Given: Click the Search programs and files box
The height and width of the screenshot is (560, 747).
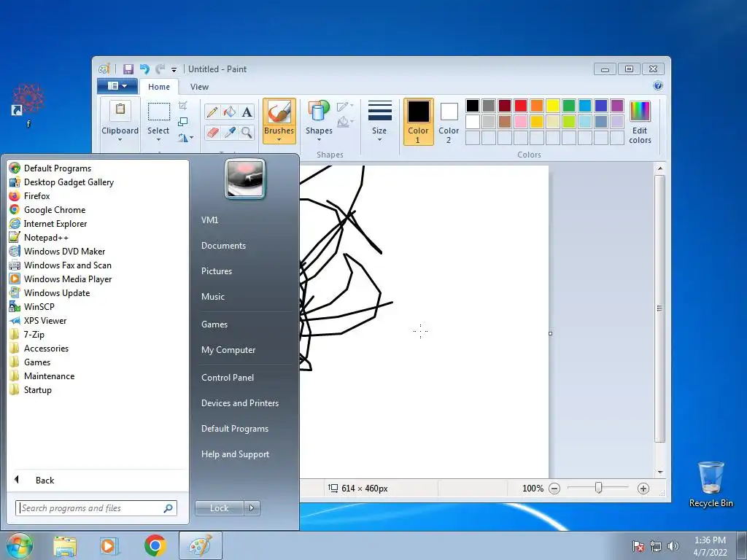Looking at the screenshot, I should coord(96,508).
